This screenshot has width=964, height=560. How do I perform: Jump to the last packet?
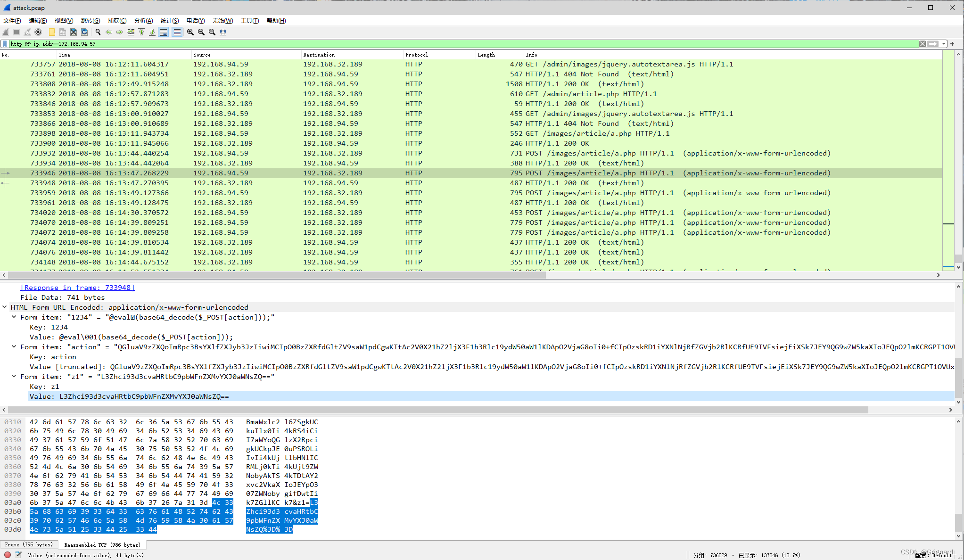point(152,32)
